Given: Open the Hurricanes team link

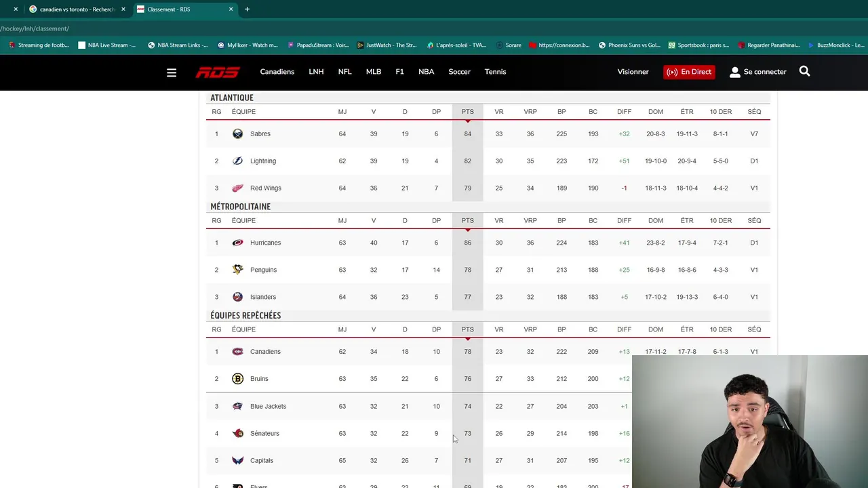Looking at the screenshot, I should click(265, 243).
